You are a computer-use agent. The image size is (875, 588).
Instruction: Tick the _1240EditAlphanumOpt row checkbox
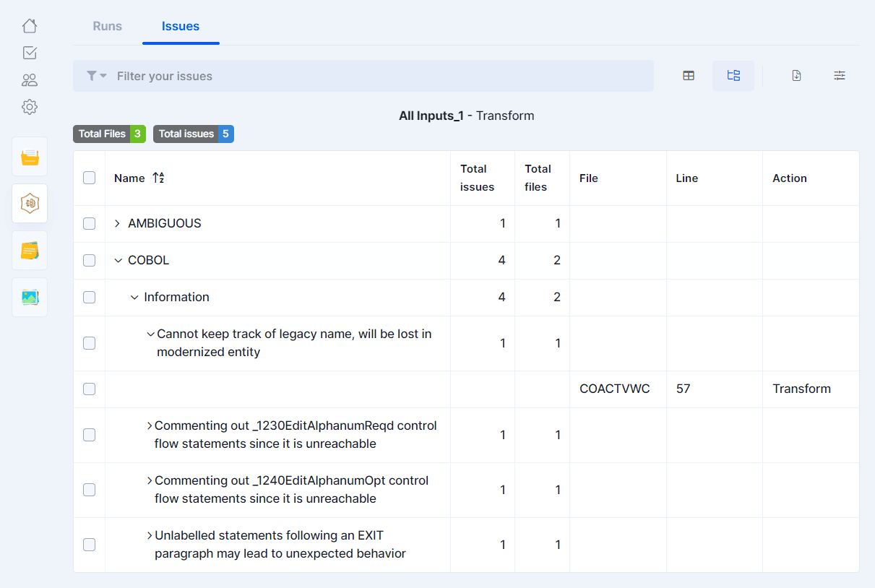coord(89,490)
